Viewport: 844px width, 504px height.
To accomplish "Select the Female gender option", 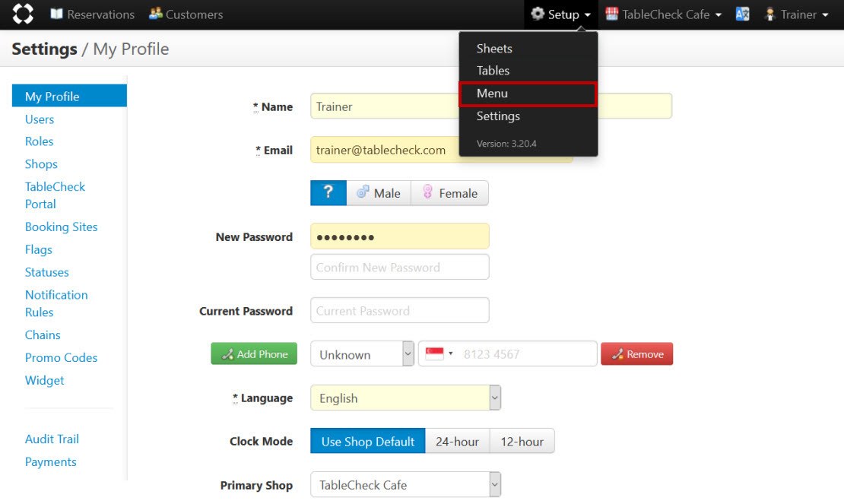I will tap(450, 193).
